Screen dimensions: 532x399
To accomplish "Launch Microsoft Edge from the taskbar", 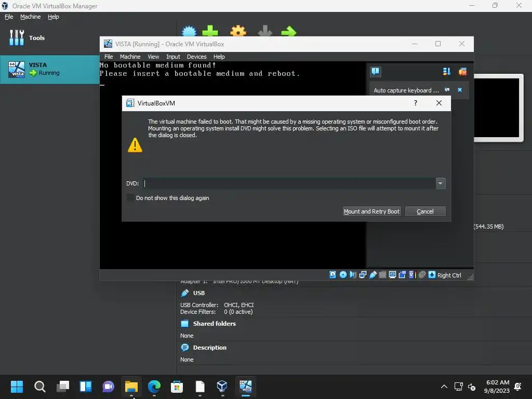I will click(x=154, y=387).
